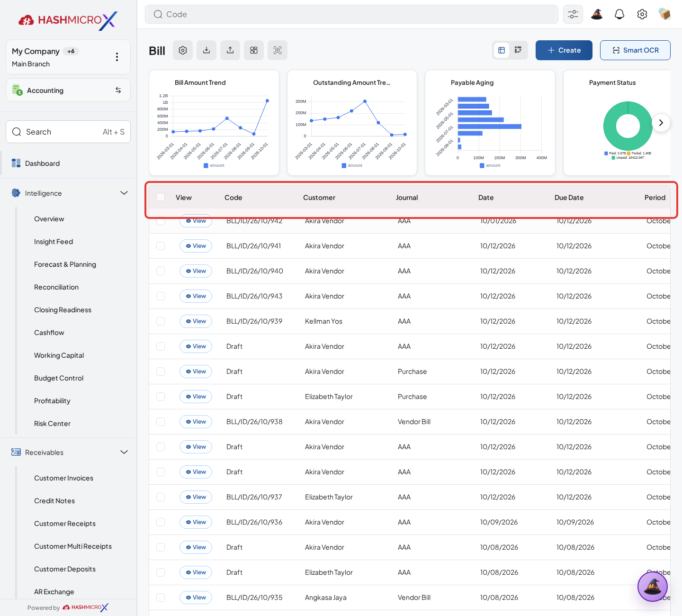Click the Outstanding Amount Trend chart

[x=352, y=123]
